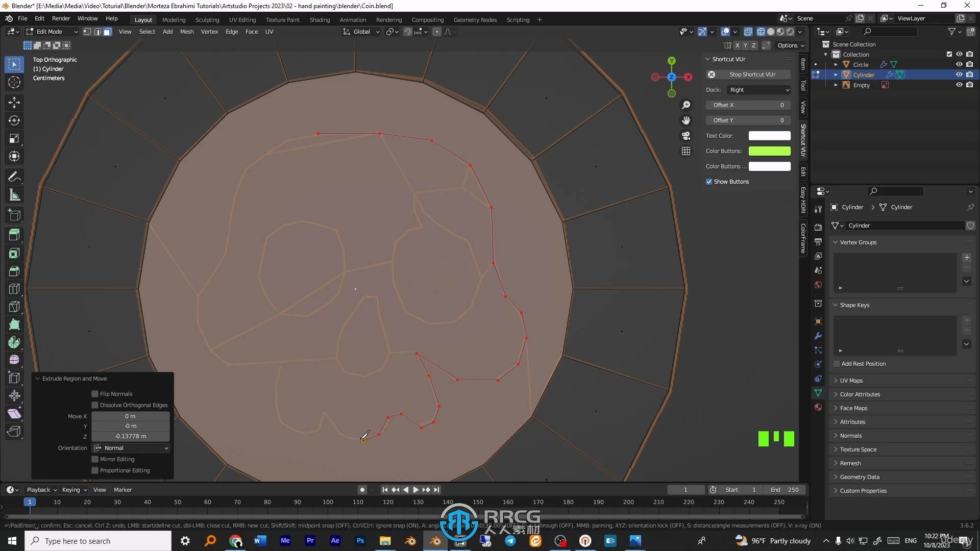This screenshot has width=980, height=551.
Task: Enable Dissolve Orthogonal Edges option
Action: (95, 405)
